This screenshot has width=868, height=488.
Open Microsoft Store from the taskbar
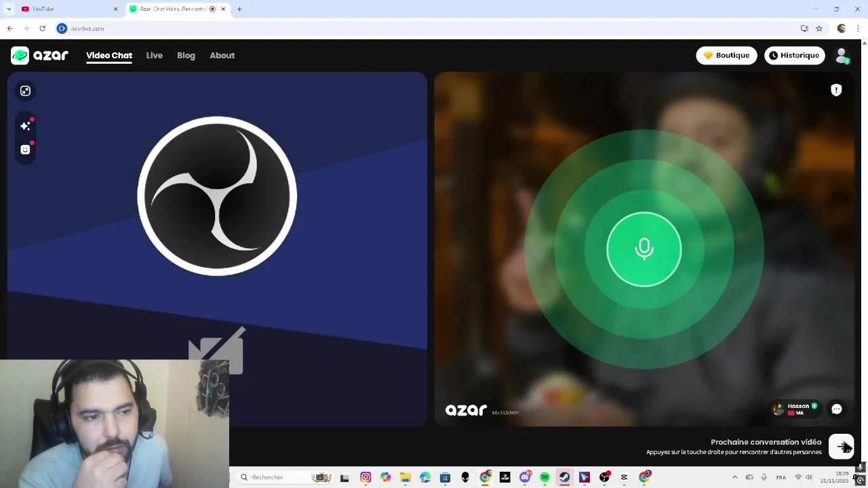(445, 478)
